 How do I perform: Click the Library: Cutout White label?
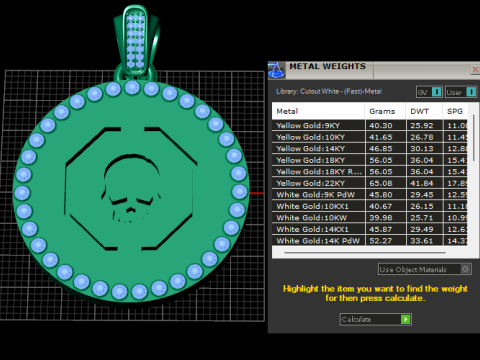(329, 91)
